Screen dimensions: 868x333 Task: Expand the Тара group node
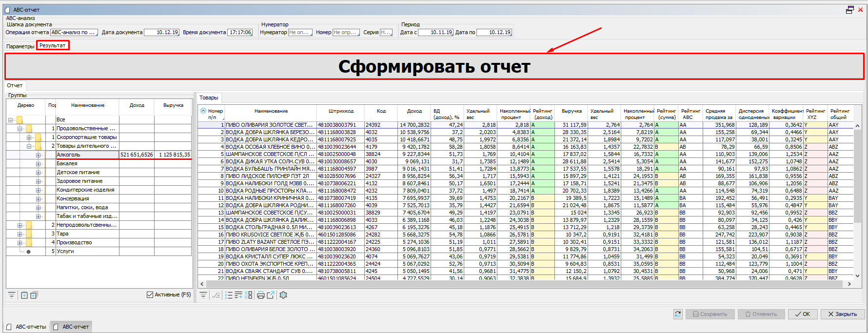[20, 234]
